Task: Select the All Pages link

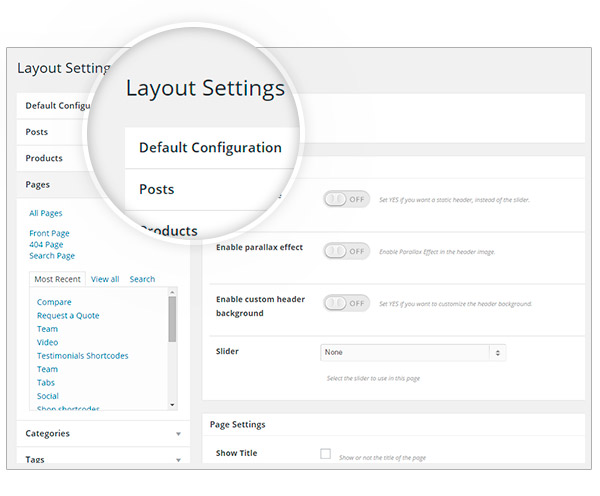Action: [x=46, y=213]
